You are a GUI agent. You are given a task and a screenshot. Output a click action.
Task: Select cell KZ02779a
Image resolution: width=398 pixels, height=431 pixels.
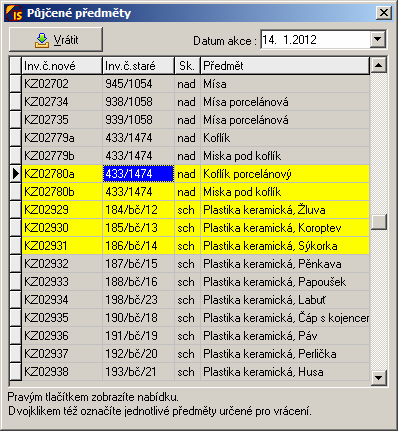click(62, 138)
